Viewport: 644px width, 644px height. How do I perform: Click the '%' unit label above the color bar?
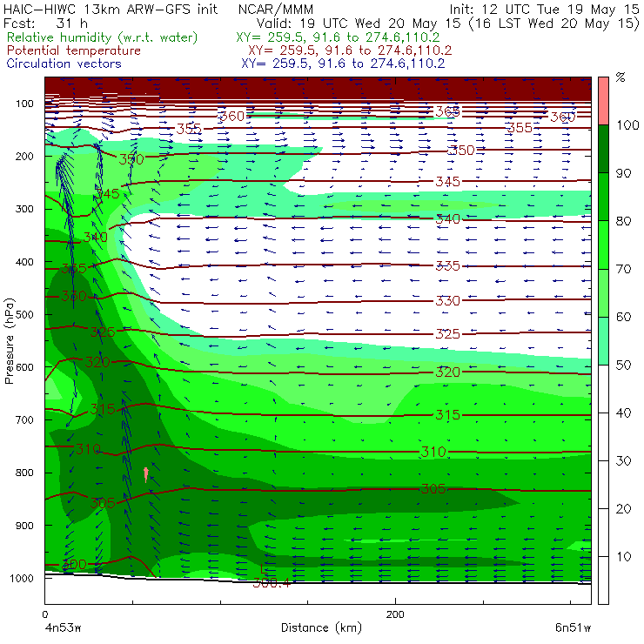point(621,77)
